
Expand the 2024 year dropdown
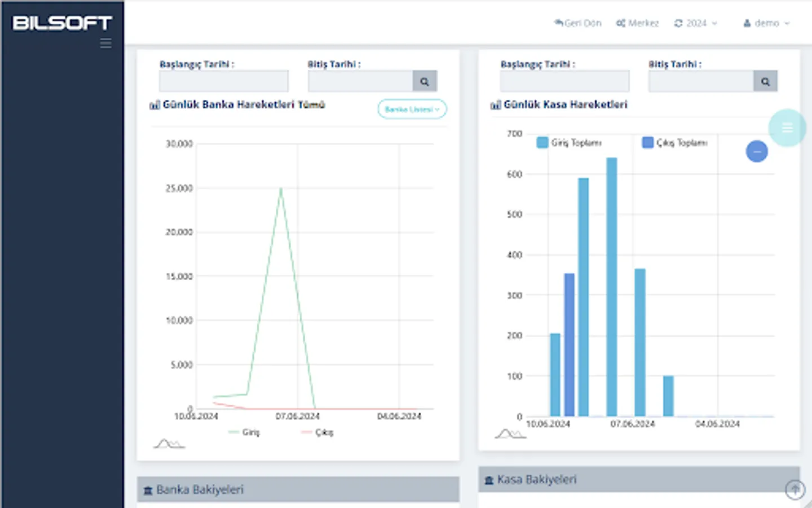pyautogui.click(x=696, y=23)
